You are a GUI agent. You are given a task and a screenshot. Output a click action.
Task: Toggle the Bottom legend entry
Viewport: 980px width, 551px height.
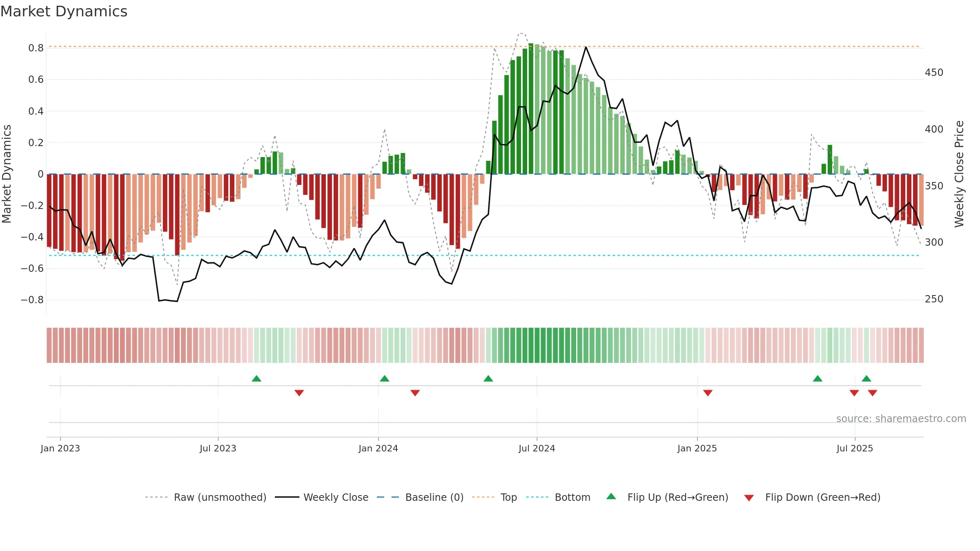pyautogui.click(x=558, y=497)
